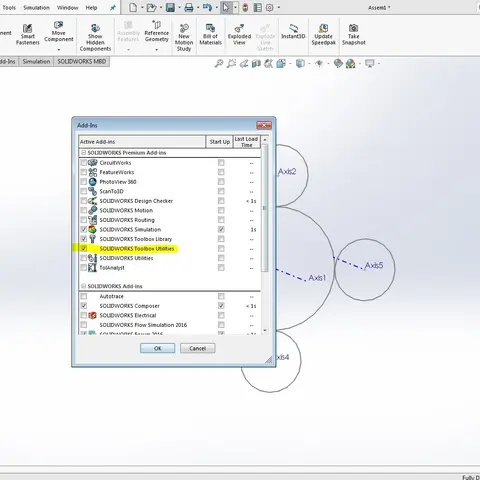Open the Options gear icon
The image size is (480, 480).
click(270, 7)
